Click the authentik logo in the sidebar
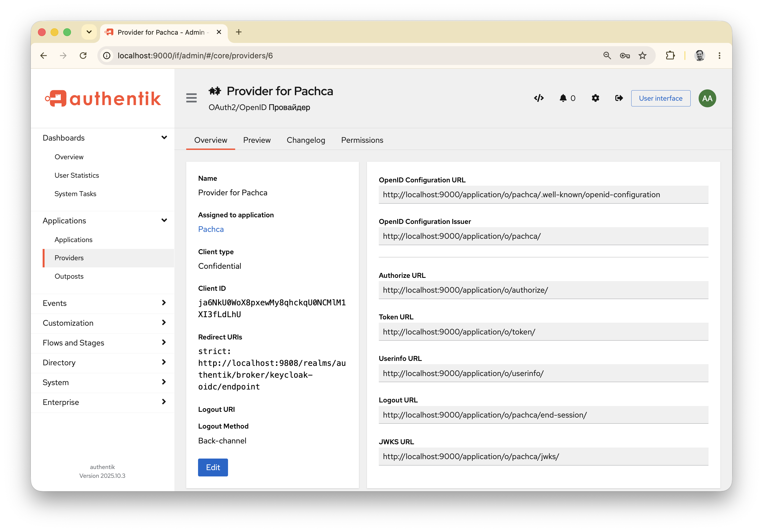Viewport: 763px width, 532px height. [x=103, y=98]
